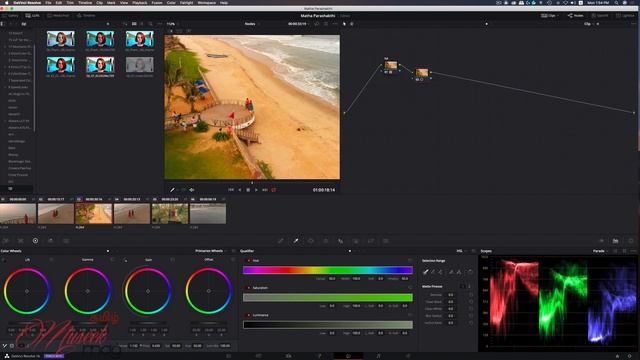Invert the qualifier selection

tap(470, 272)
